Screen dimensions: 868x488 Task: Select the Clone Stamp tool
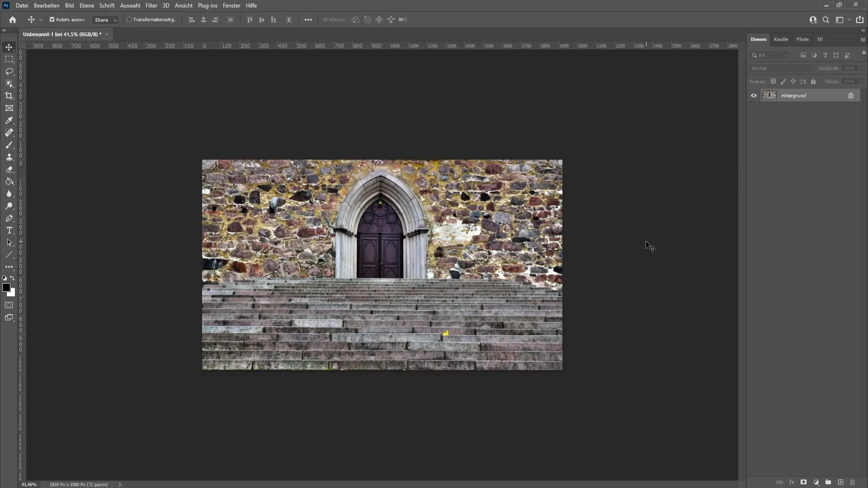pyautogui.click(x=9, y=157)
